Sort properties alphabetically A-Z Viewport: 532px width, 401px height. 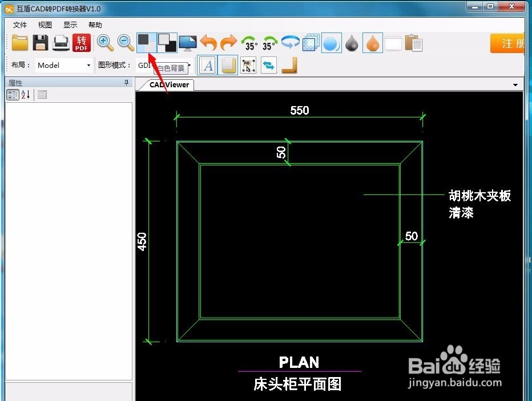tap(26, 95)
